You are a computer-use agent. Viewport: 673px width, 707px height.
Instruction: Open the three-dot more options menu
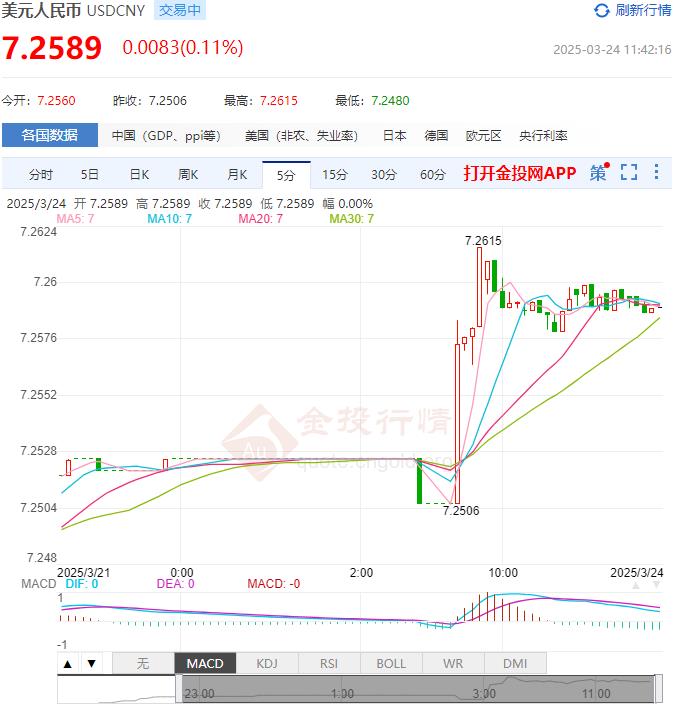[656, 172]
